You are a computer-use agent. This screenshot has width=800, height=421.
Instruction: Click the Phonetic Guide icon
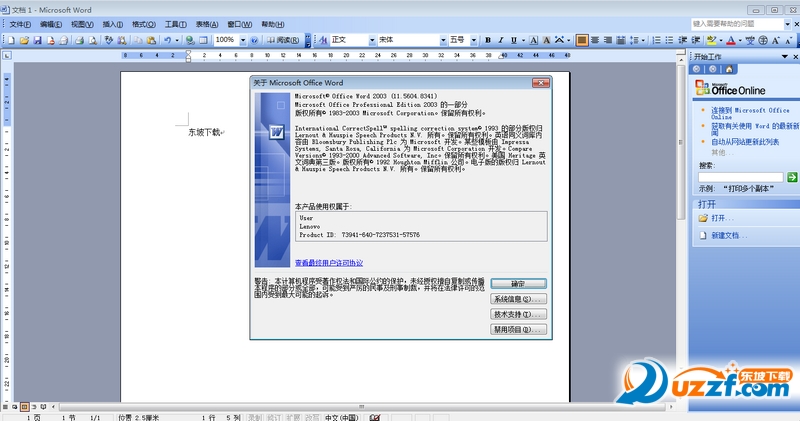coord(750,40)
